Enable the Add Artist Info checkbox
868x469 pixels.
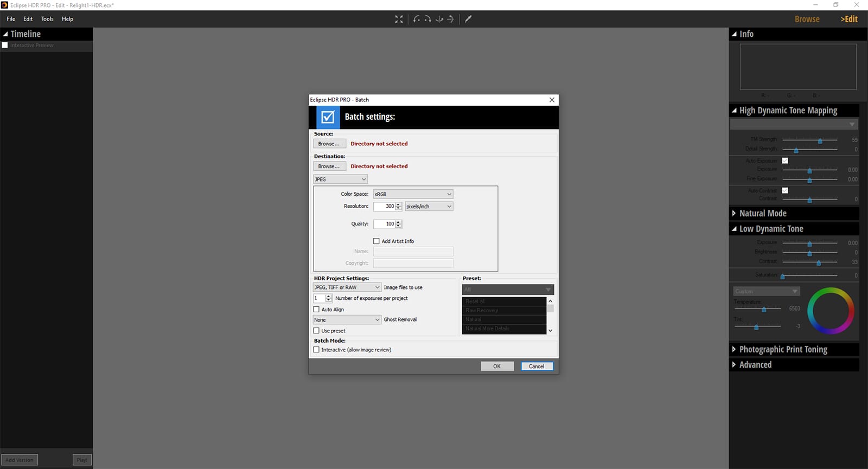[x=376, y=241]
